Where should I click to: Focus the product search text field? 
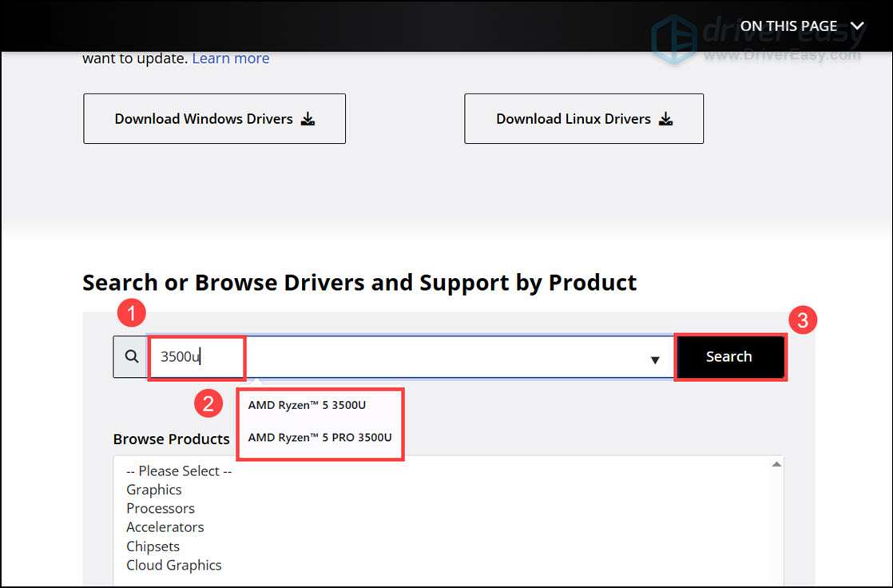point(439,357)
